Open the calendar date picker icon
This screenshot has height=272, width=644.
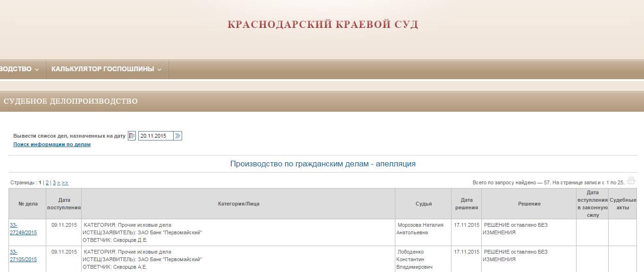(131, 135)
